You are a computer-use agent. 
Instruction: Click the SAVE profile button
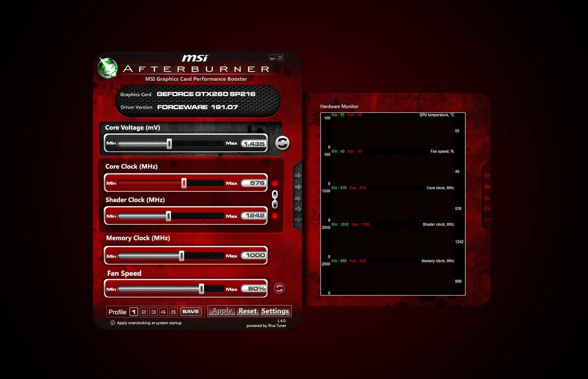191,312
